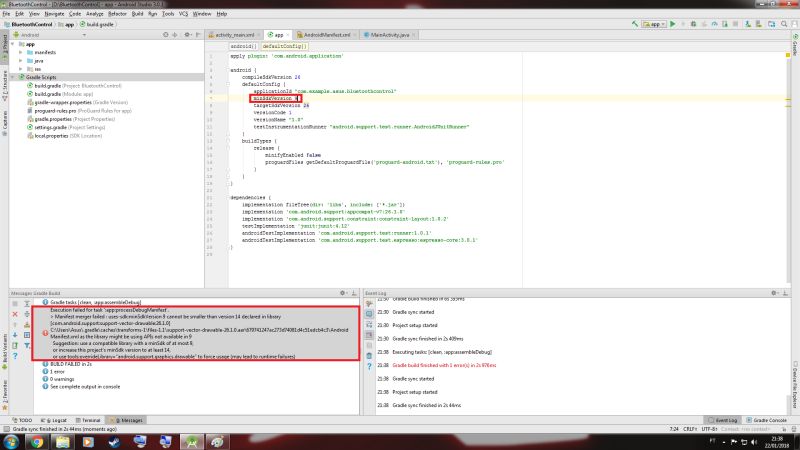Open the Build menu
This screenshot has height=450, width=800.
[137, 14]
